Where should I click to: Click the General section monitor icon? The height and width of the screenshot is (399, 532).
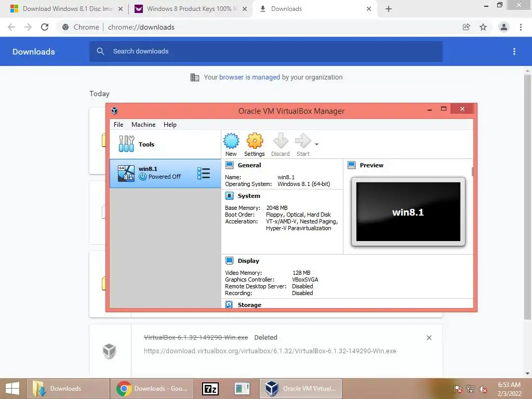(229, 165)
